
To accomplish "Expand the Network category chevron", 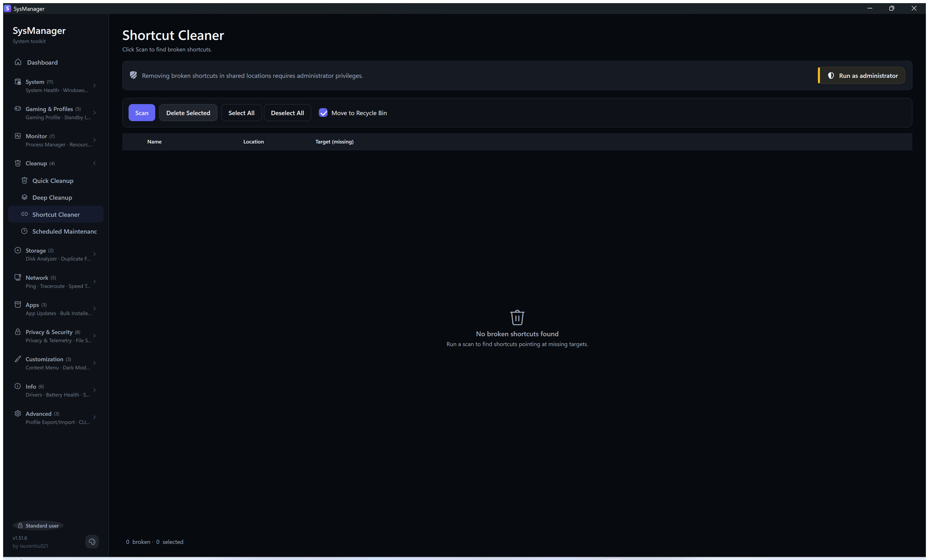I will [x=94, y=281].
